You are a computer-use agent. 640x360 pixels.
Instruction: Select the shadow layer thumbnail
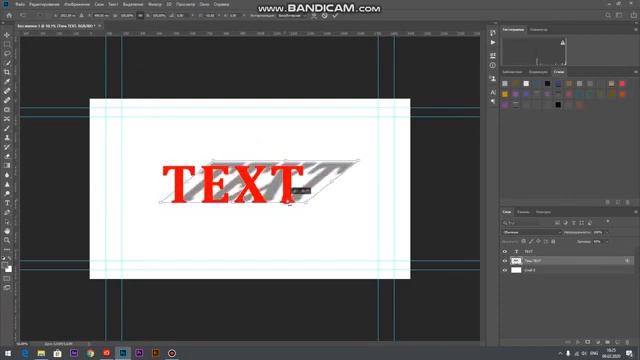(516, 261)
